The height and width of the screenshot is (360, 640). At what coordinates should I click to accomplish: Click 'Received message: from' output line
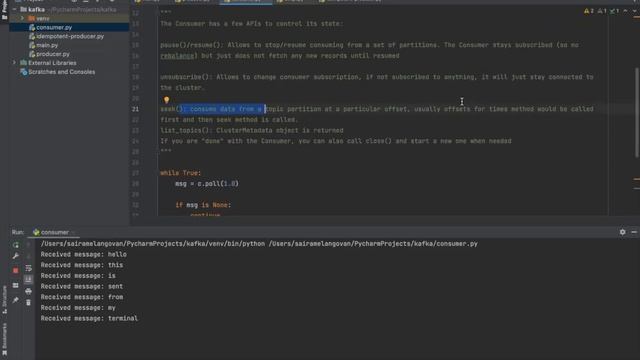coord(82,297)
